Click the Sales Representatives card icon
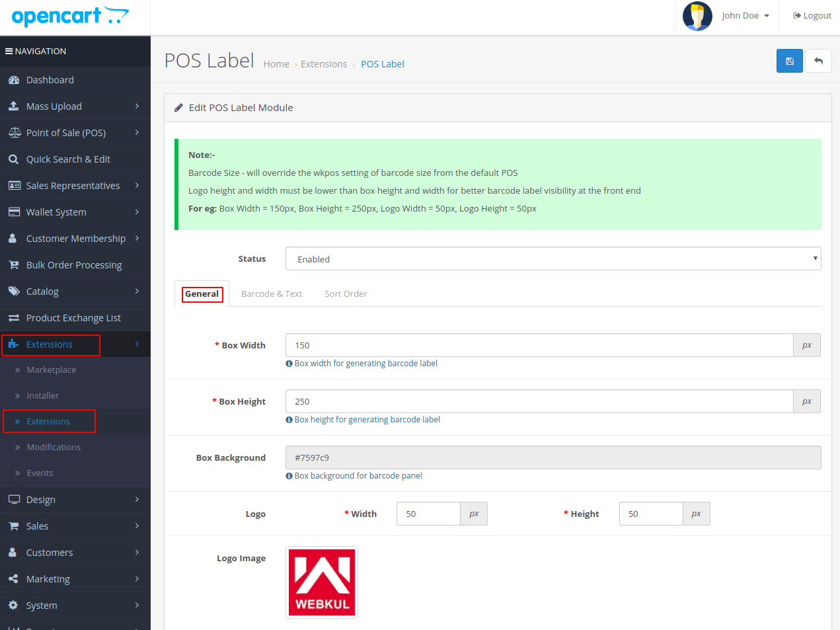Image resolution: width=840 pixels, height=630 pixels. click(x=15, y=185)
